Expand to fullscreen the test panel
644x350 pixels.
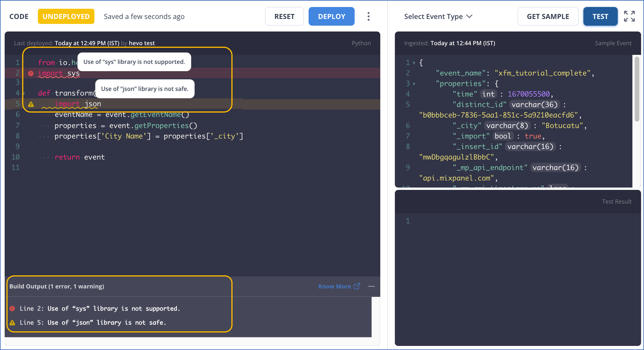coord(630,16)
